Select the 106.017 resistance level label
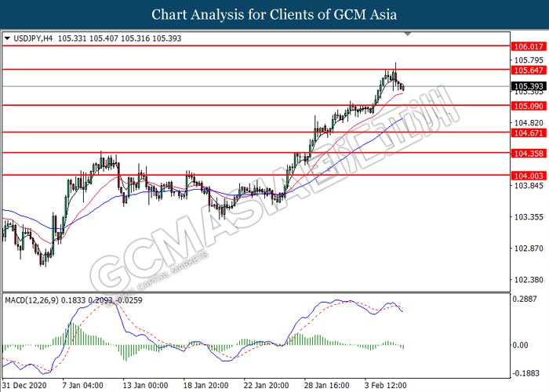 click(x=529, y=46)
